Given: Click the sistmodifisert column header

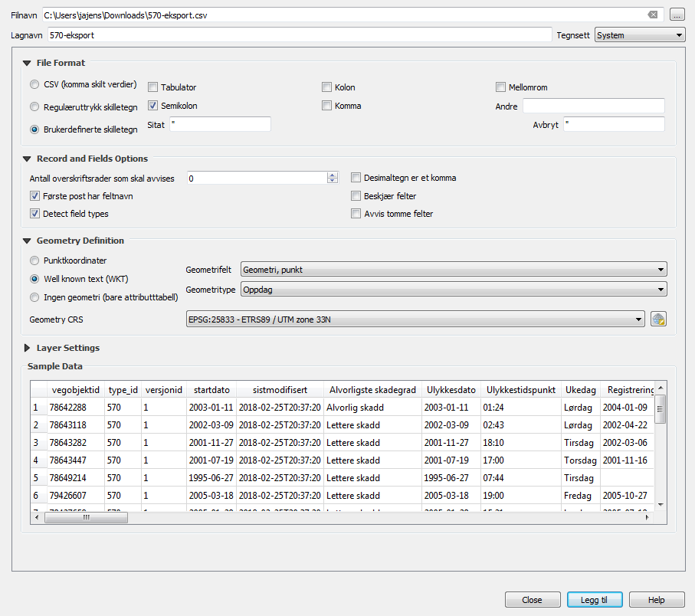Looking at the screenshot, I should click(280, 390).
